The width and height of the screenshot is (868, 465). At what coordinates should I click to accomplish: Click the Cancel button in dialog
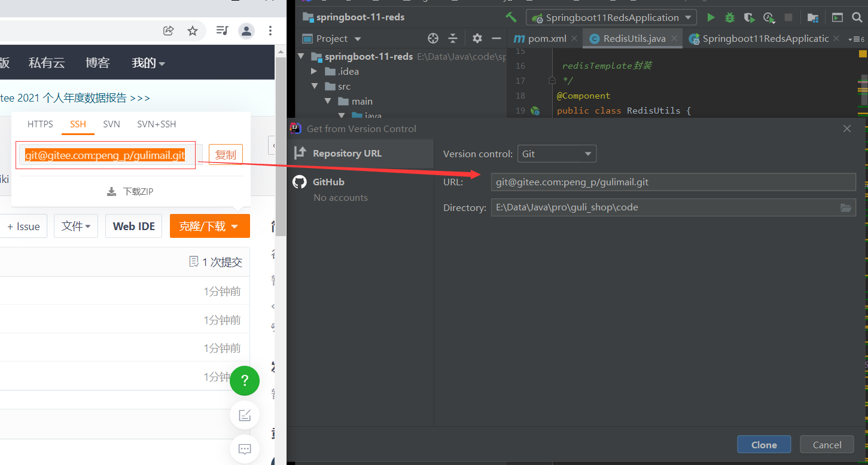(827, 444)
